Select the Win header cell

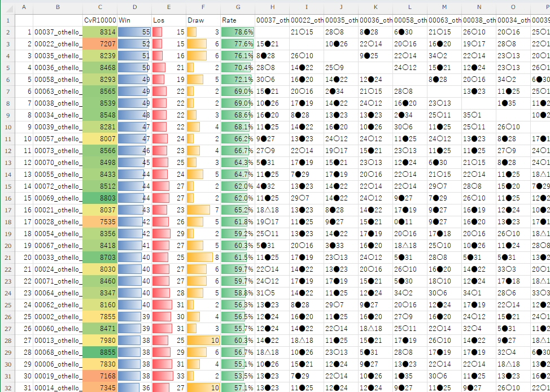(134, 20)
